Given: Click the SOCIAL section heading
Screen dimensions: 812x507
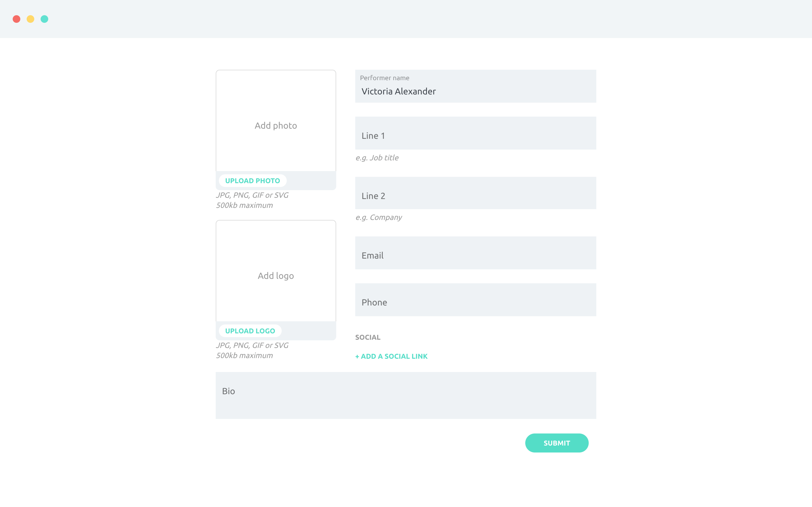Looking at the screenshot, I should (x=368, y=337).
